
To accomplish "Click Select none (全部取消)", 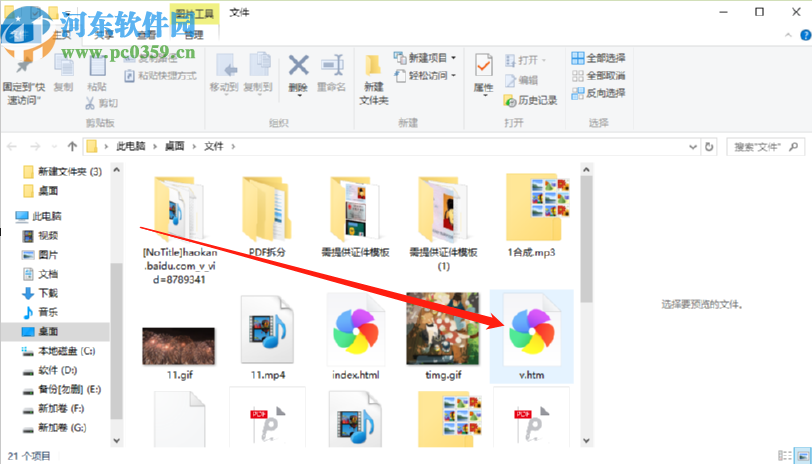I will tap(599, 76).
